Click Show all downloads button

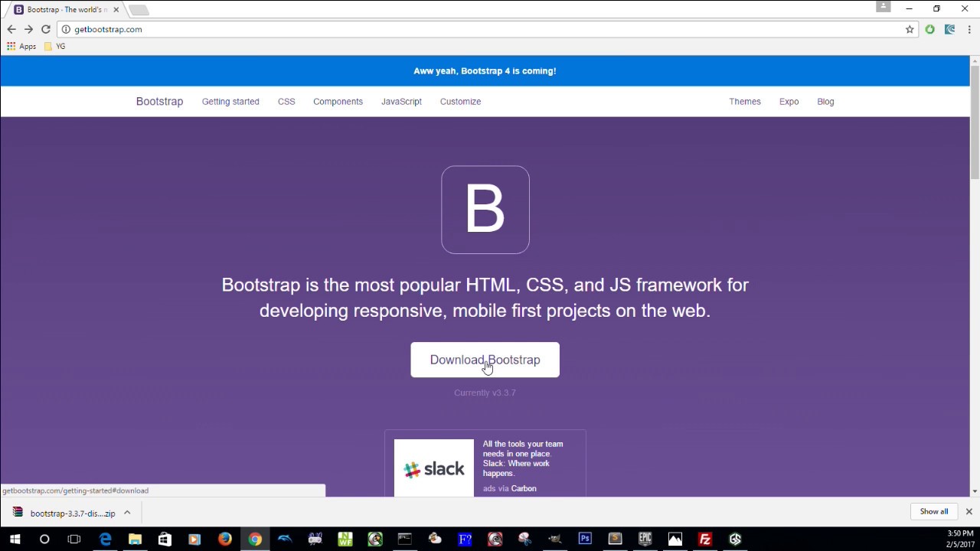tap(933, 511)
